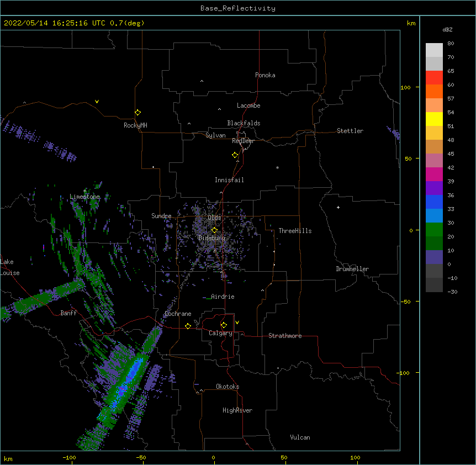Click the Didsbury map label
476x465 pixels.
pyautogui.click(x=212, y=238)
